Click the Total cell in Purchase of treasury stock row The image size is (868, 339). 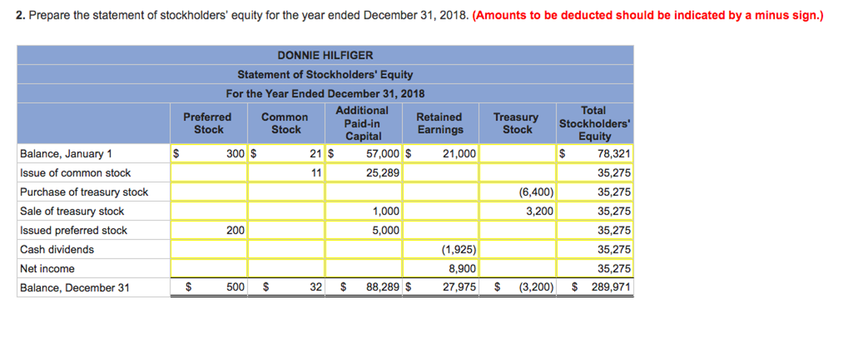[595, 192]
